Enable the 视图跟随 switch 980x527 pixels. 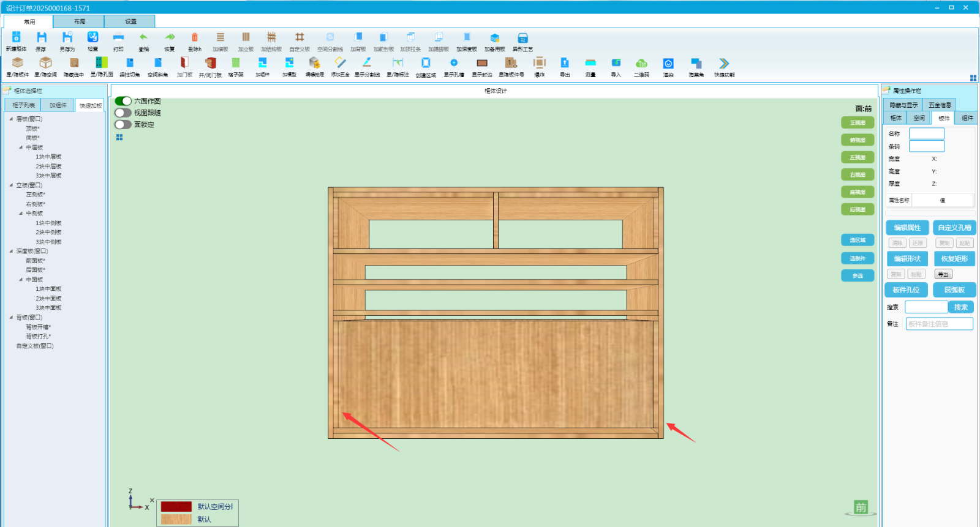(x=123, y=113)
